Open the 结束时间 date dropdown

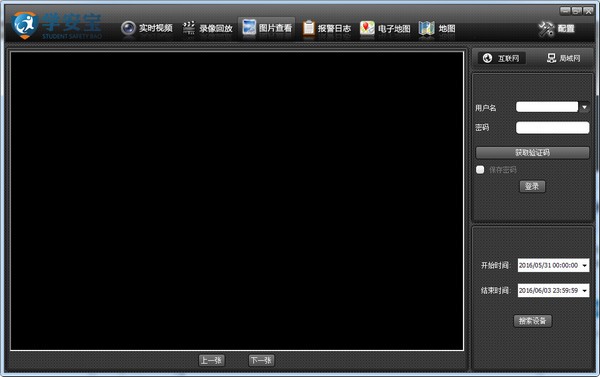click(x=585, y=291)
